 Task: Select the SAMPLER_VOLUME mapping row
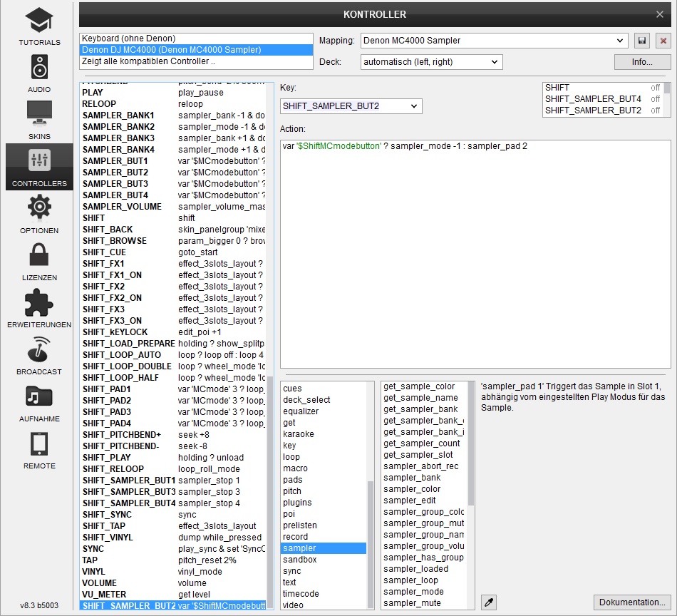pos(174,207)
